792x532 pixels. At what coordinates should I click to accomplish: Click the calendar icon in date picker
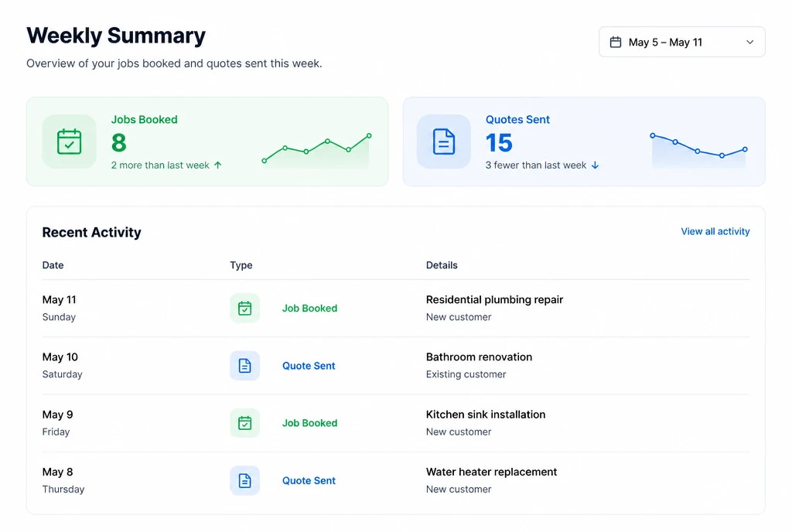click(615, 42)
